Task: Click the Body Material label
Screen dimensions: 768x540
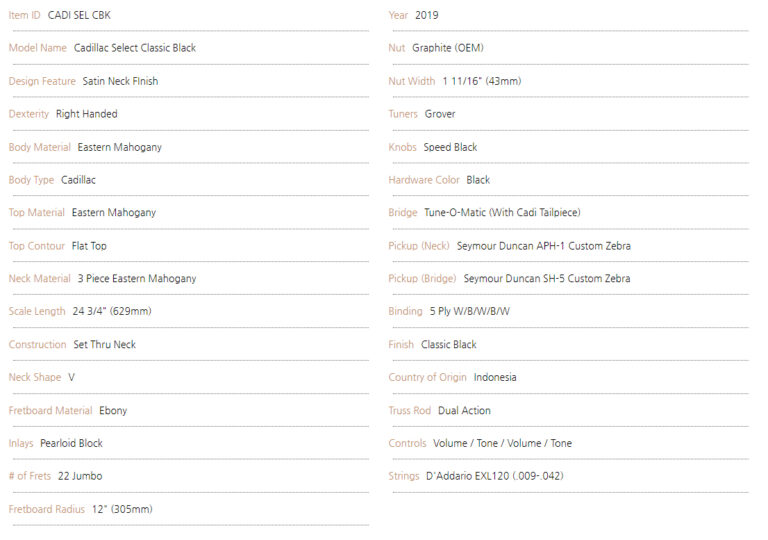Action: [x=40, y=147]
